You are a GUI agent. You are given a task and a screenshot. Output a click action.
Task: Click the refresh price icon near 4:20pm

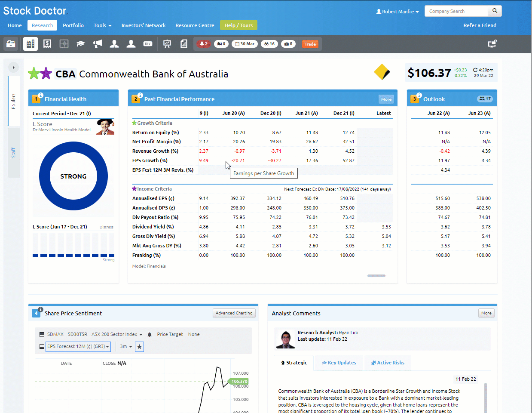pos(475,70)
